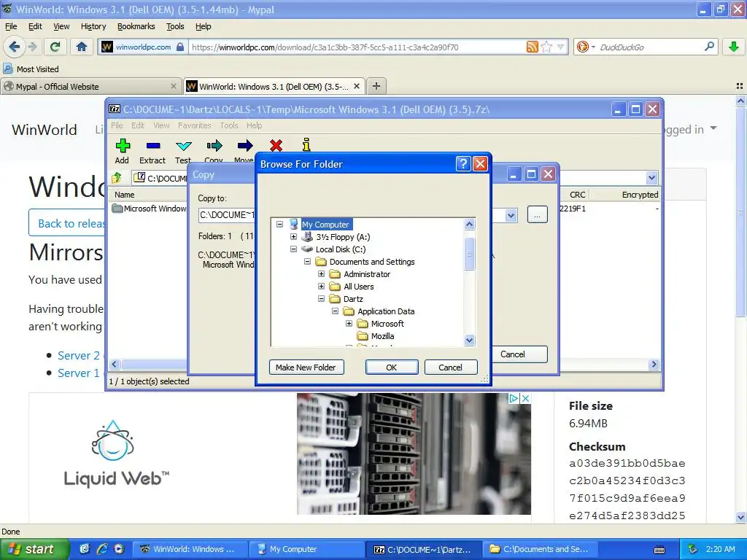Click the C:\Documents and Se... taskbar button
The image size is (747, 560).
[540, 549]
